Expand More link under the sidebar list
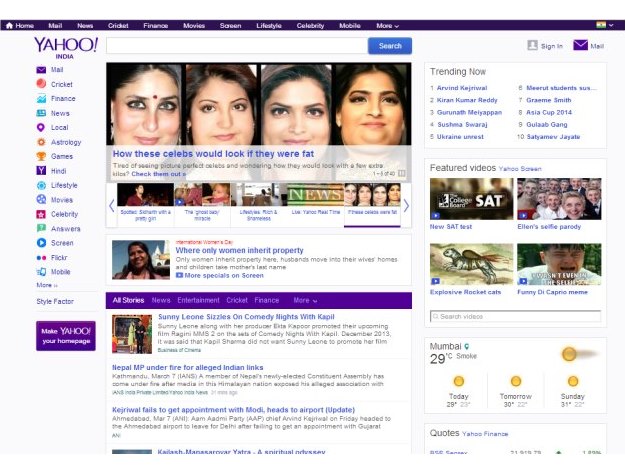This screenshot has height=475, width=625. pyautogui.click(x=47, y=285)
